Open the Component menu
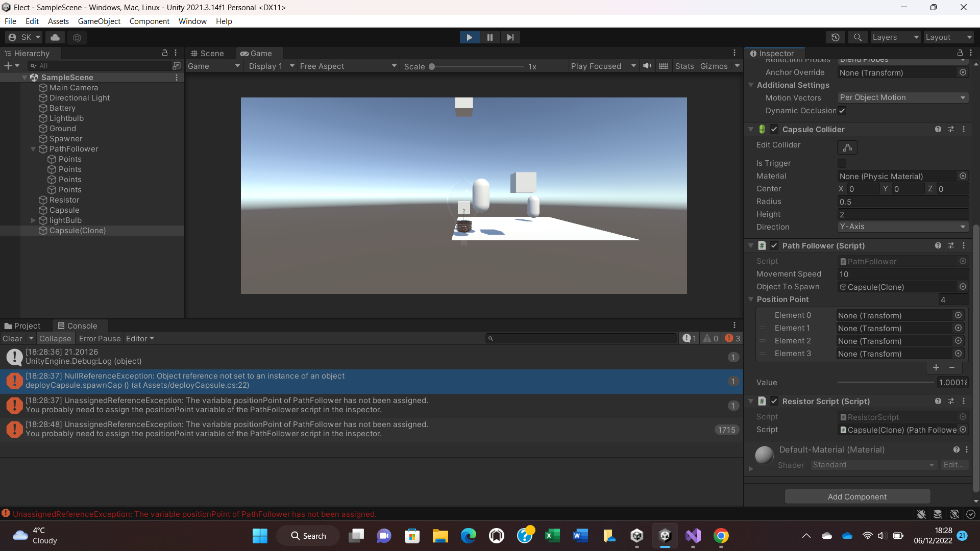 click(x=149, y=21)
